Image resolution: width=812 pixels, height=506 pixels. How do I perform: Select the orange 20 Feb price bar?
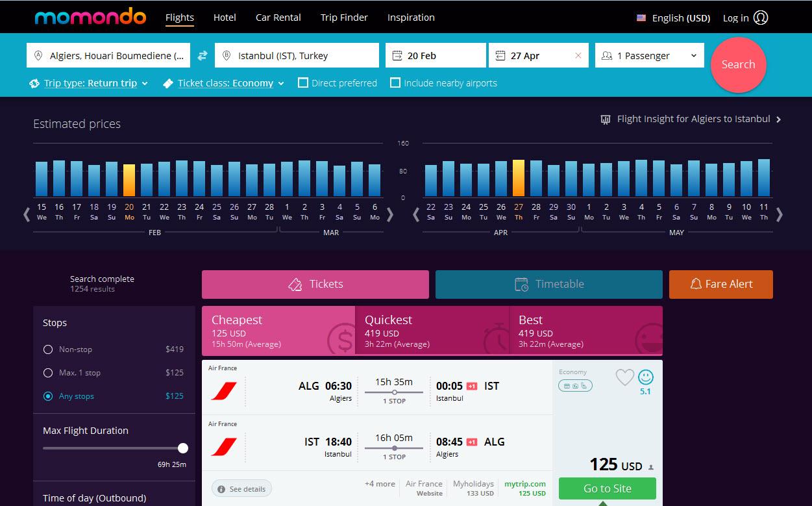point(129,180)
